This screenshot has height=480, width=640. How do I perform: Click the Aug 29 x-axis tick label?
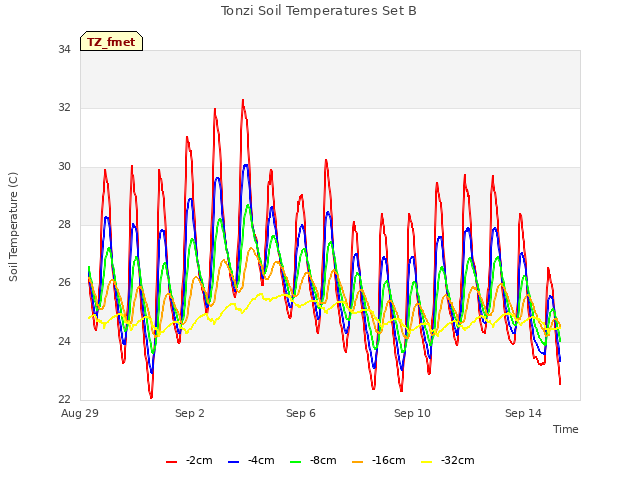point(80,413)
